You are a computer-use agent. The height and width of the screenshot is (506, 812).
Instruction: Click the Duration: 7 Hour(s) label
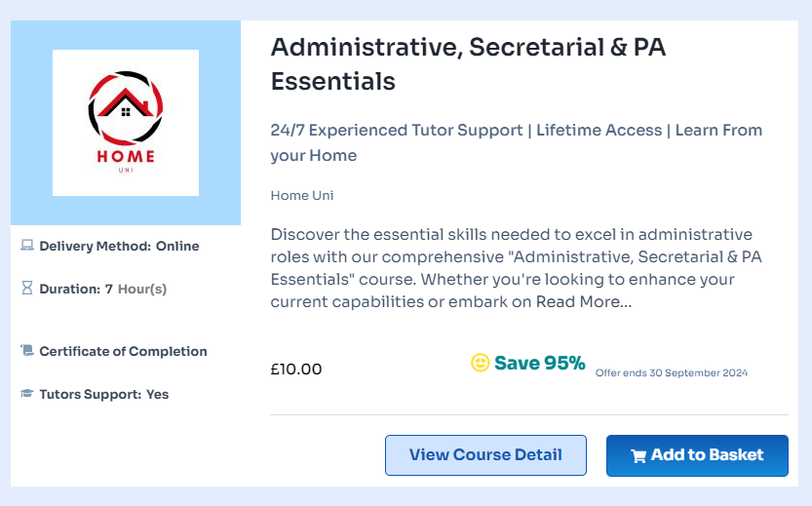coord(103,289)
